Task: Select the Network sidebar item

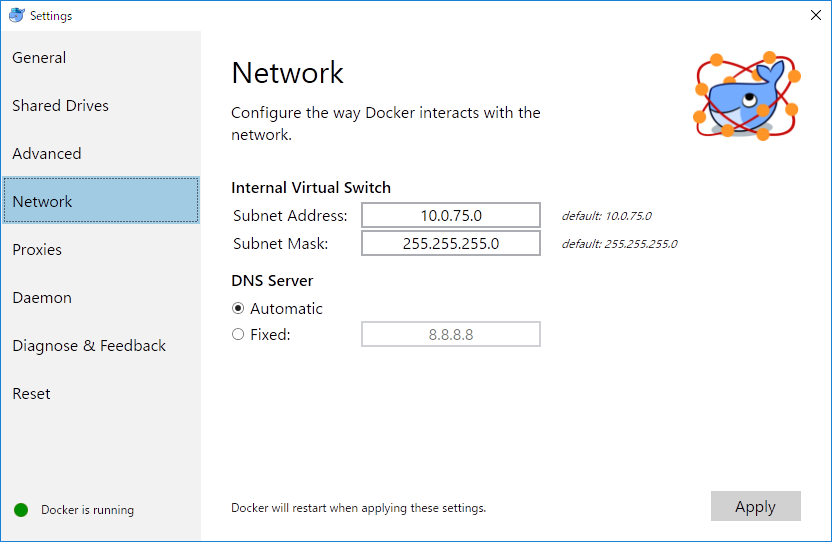Action: (x=101, y=201)
